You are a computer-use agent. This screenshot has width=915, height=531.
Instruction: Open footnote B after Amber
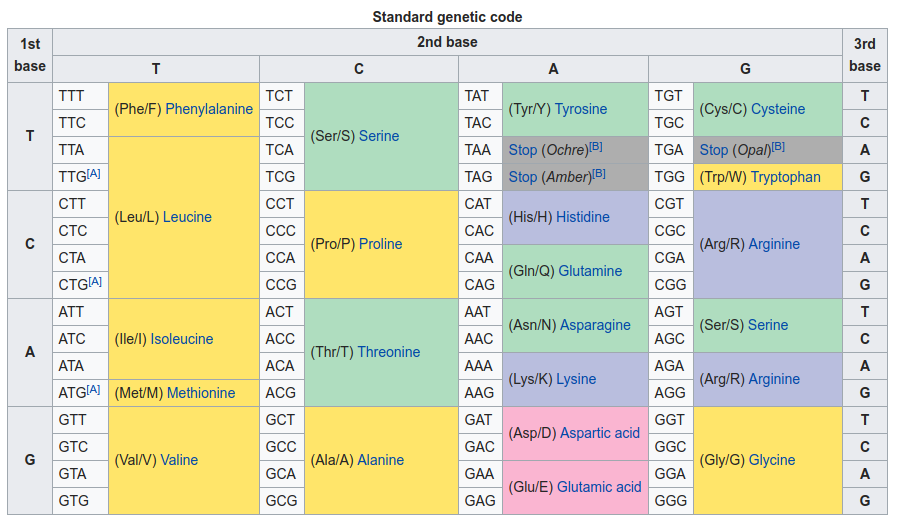point(599,173)
